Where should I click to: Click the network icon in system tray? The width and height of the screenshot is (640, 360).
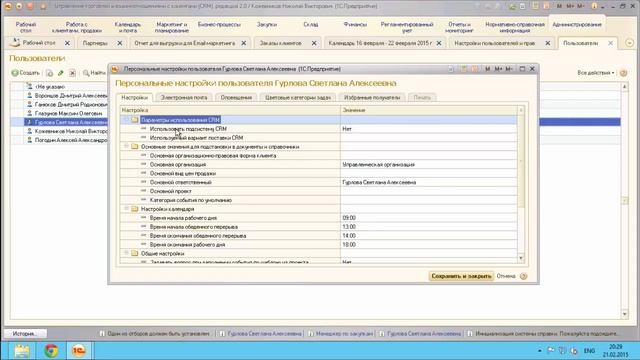(562, 351)
